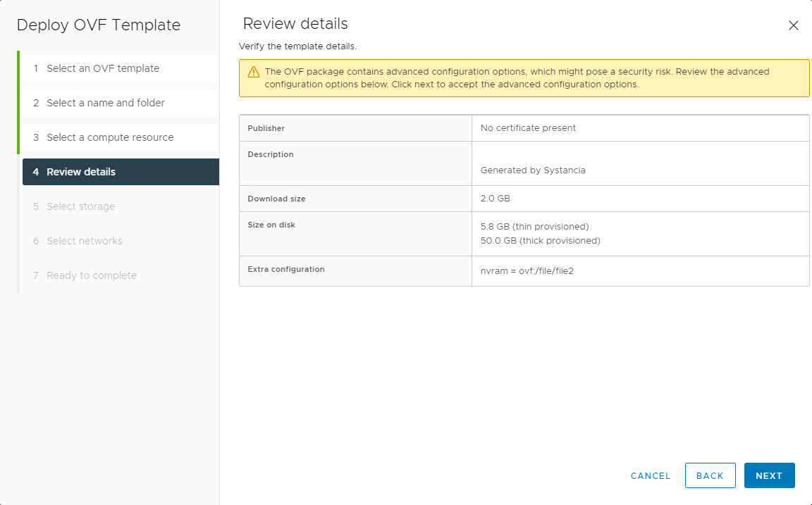Click the nvram extra configuration value
This screenshot has height=505, width=812.
pyautogui.click(x=527, y=270)
